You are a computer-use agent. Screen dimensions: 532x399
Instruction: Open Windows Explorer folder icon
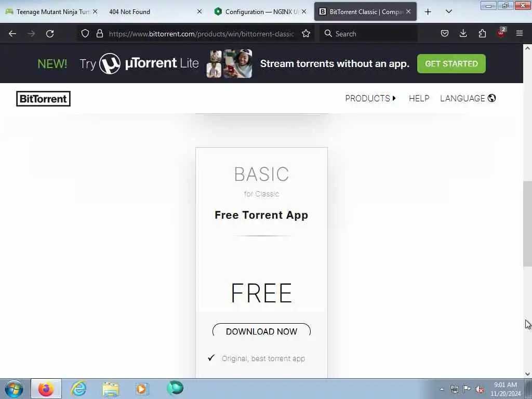coord(111,389)
